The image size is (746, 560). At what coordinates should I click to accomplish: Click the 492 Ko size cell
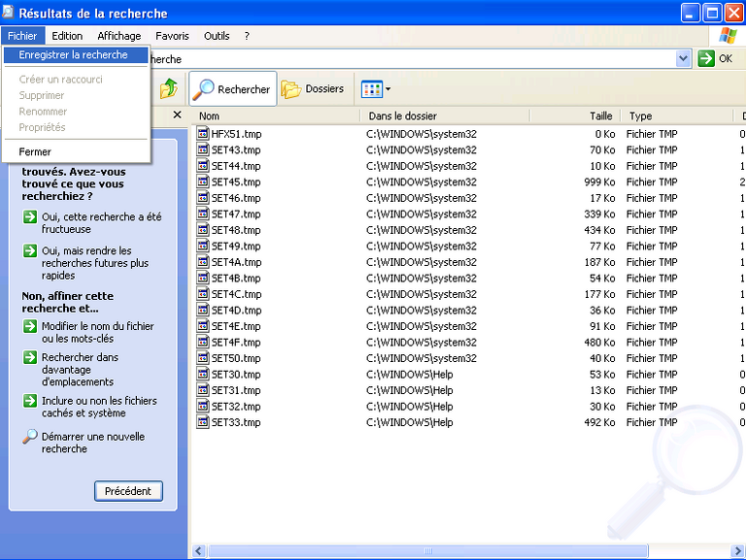tap(599, 422)
